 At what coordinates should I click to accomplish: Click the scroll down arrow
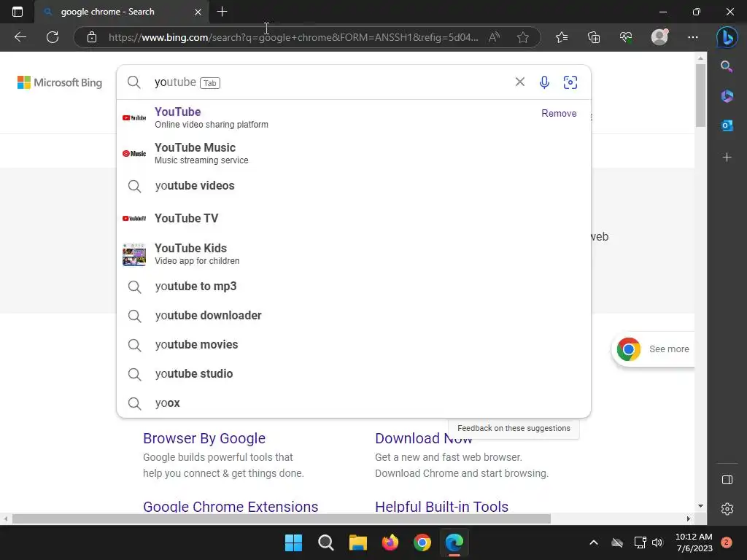pos(700,506)
